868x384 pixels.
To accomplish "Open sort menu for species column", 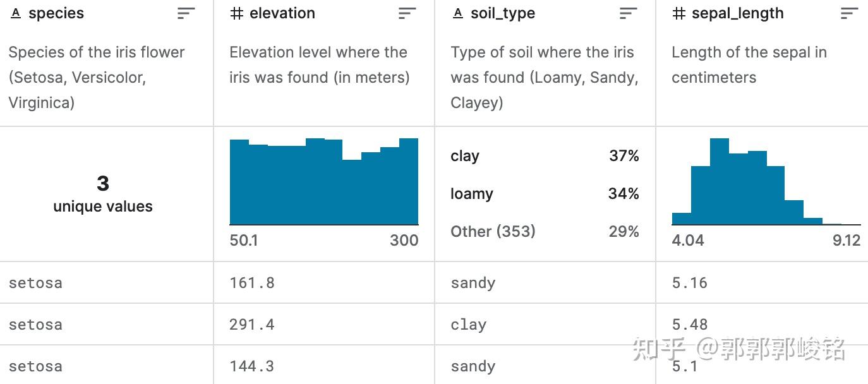I will [x=186, y=13].
